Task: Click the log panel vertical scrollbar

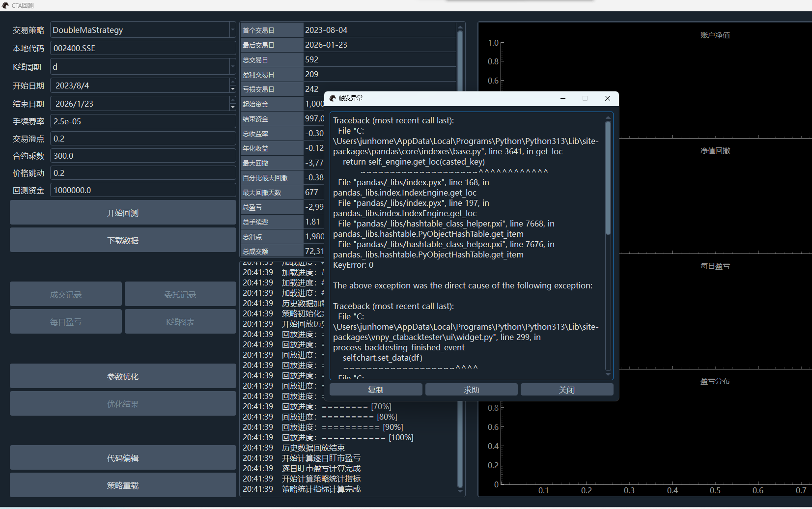Action: tap(460, 442)
